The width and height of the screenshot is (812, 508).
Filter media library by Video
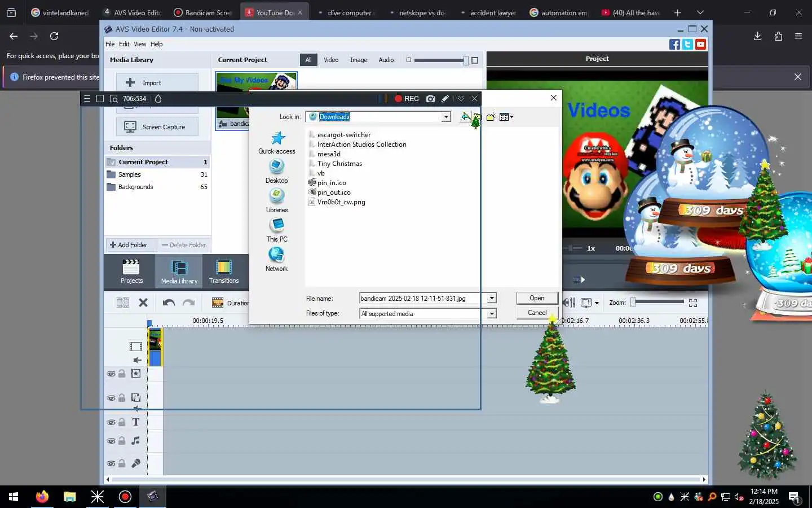coord(331,60)
